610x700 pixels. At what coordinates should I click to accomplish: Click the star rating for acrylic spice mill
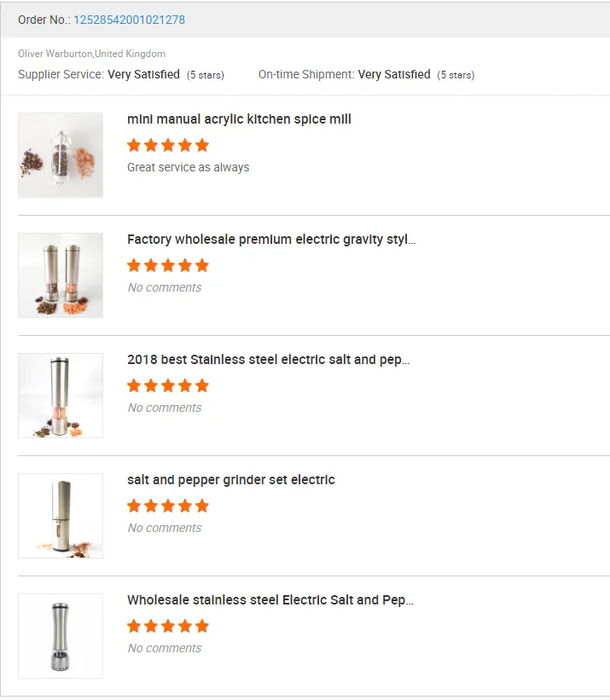point(168,145)
